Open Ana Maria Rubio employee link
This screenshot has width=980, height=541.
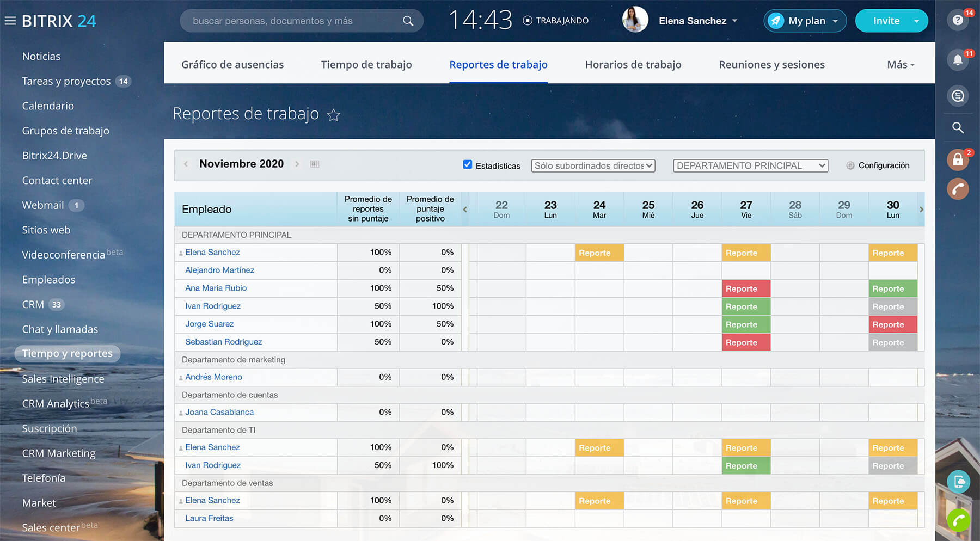click(x=216, y=288)
